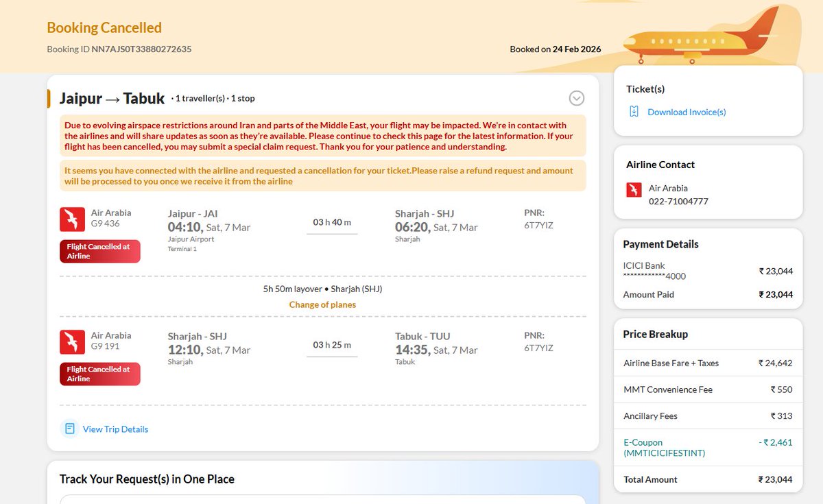Click the Booked on 24 Feb 2026 text
The width and height of the screenshot is (823, 504).
tap(556, 49)
